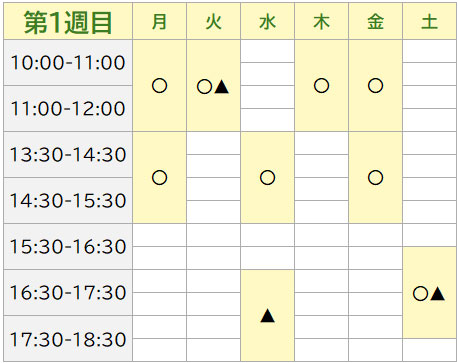Select the circle in Thursday morning slot
Viewport: 458px width, 363px height.
click(x=321, y=86)
